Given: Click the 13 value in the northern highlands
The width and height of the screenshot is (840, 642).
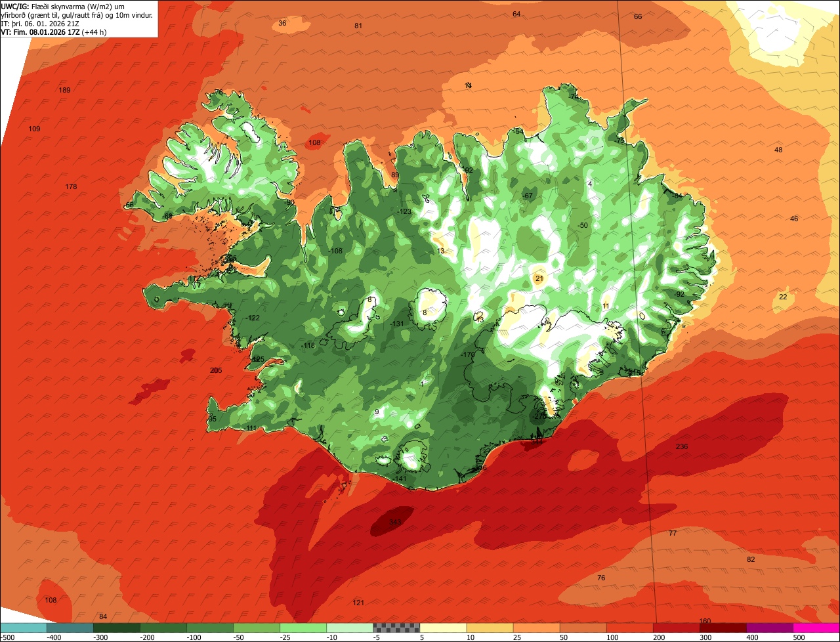Looking at the screenshot, I should pos(440,251).
